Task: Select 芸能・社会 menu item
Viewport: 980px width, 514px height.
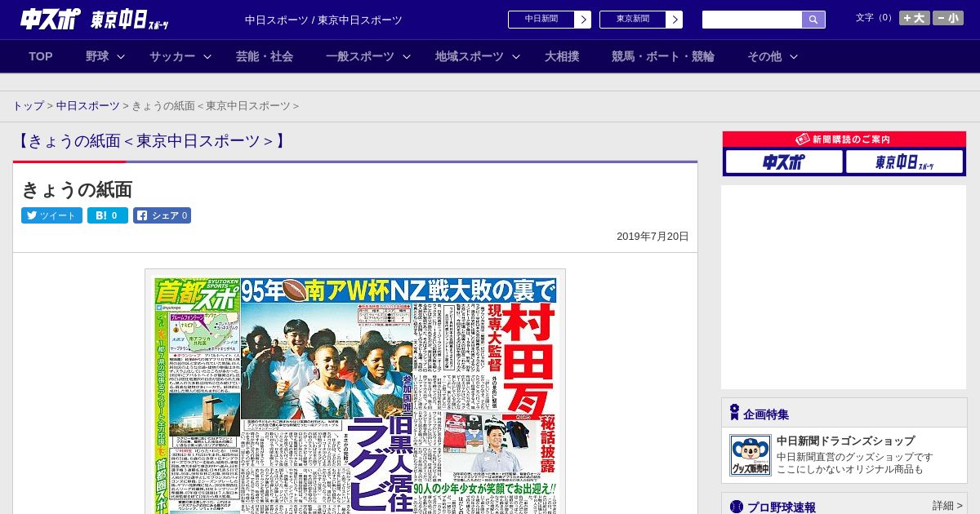Action: pos(265,56)
